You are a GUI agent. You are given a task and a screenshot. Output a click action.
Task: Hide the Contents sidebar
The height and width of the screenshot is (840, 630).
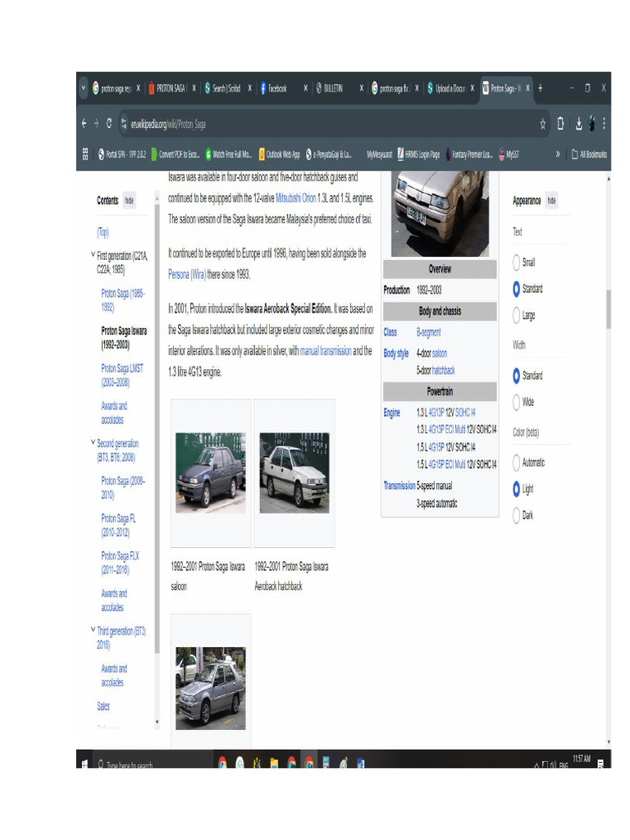129,200
